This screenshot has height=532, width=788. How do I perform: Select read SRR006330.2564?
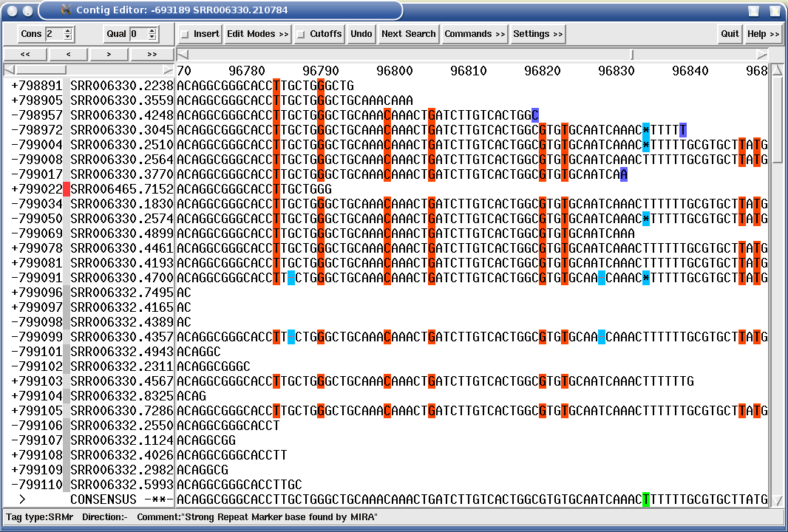pos(122,160)
